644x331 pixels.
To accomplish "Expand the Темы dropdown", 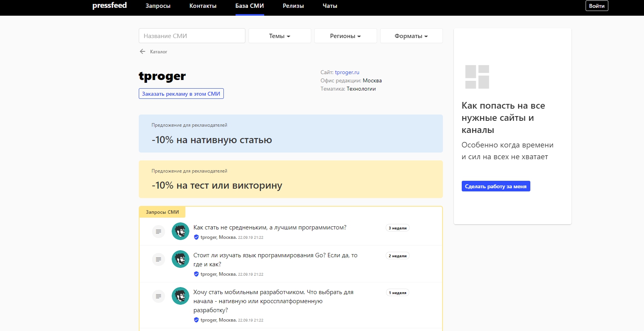I will 279,36.
